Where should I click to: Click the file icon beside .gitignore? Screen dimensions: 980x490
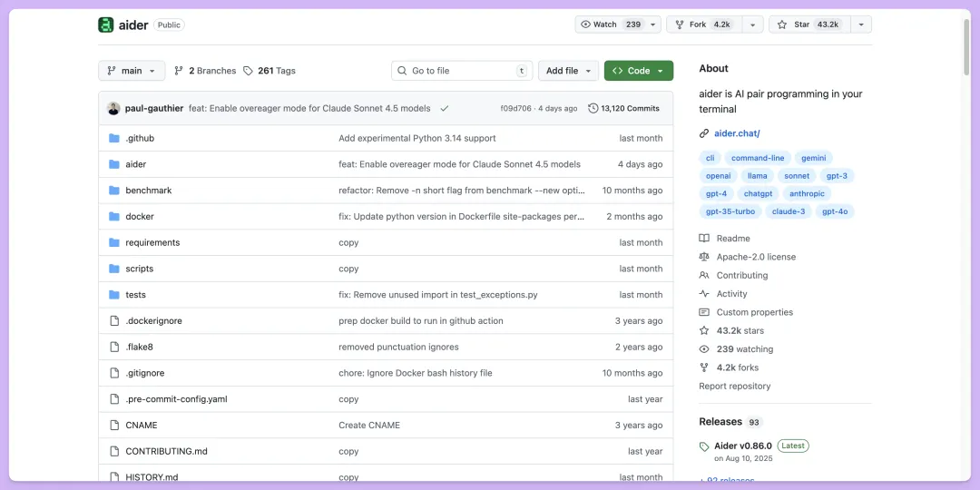point(113,373)
